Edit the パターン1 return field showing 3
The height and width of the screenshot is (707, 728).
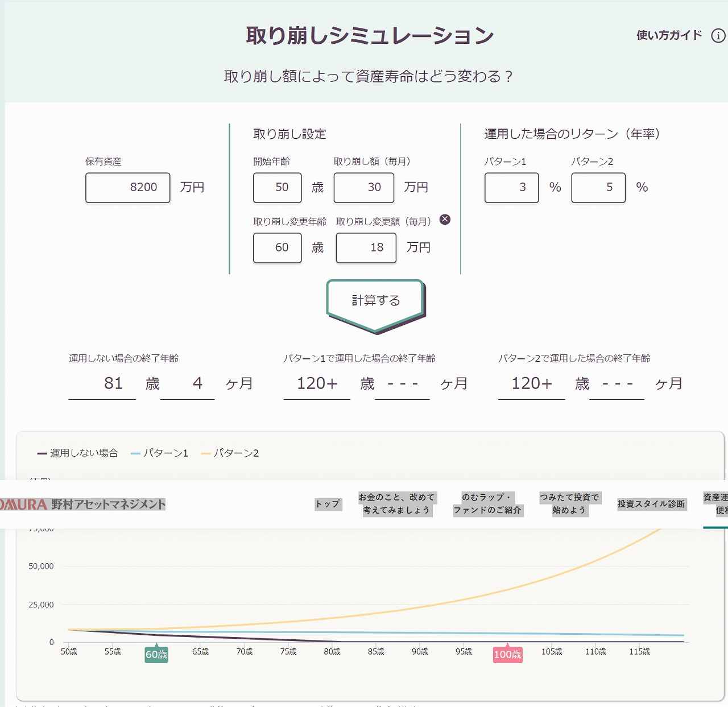[512, 188]
